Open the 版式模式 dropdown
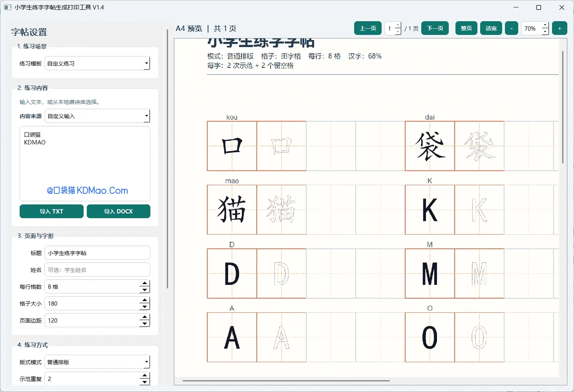Screen dimensions: 574x392 97,362
